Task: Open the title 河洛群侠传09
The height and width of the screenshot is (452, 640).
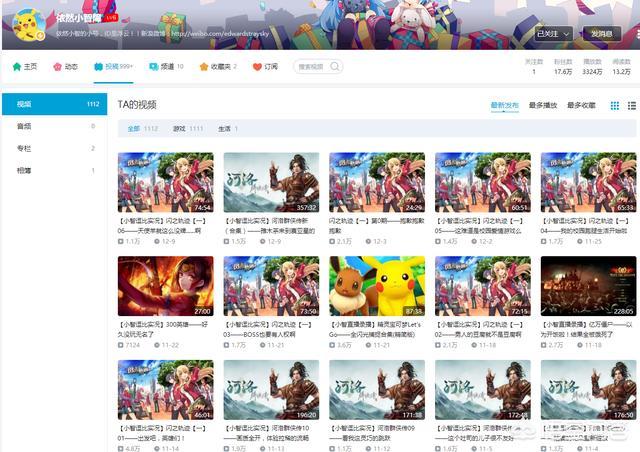Action: (373, 433)
